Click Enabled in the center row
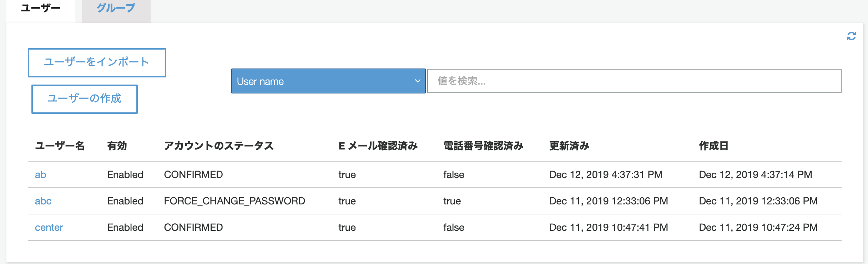868x264 pixels. point(125,227)
